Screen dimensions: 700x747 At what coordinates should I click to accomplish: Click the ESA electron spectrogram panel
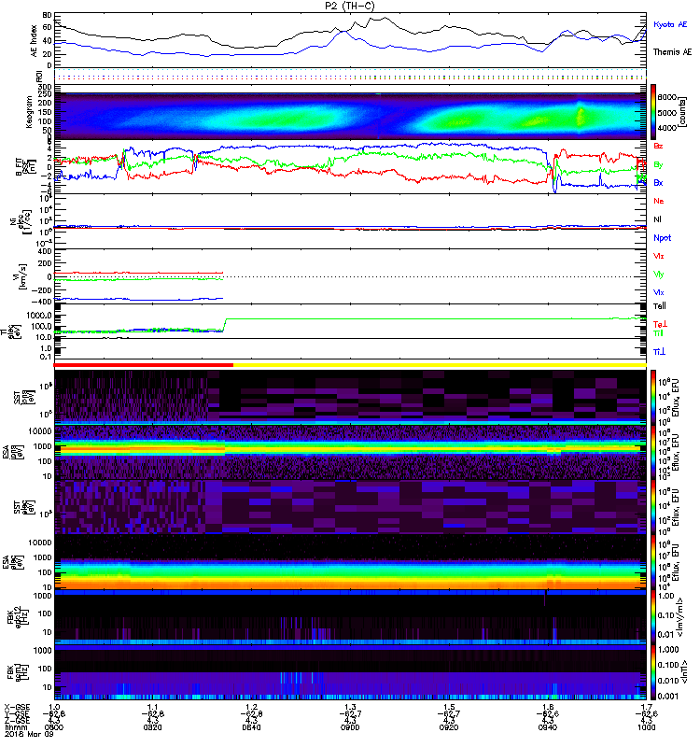[350, 562]
